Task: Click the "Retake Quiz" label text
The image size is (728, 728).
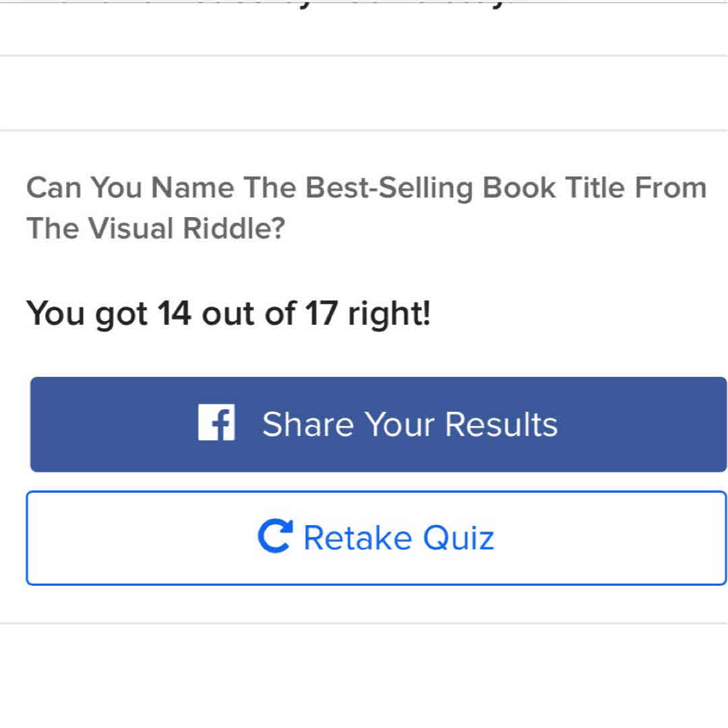Action: point(399,538)
